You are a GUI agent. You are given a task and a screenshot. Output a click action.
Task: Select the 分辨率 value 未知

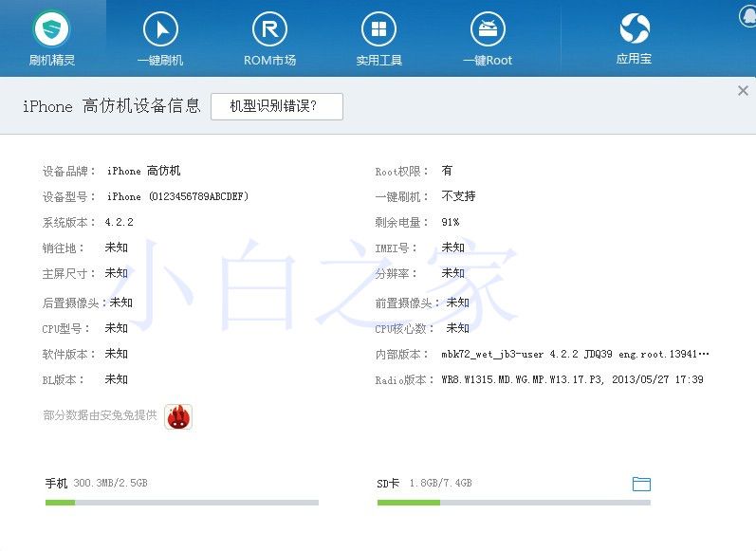[x=452, y=273]
